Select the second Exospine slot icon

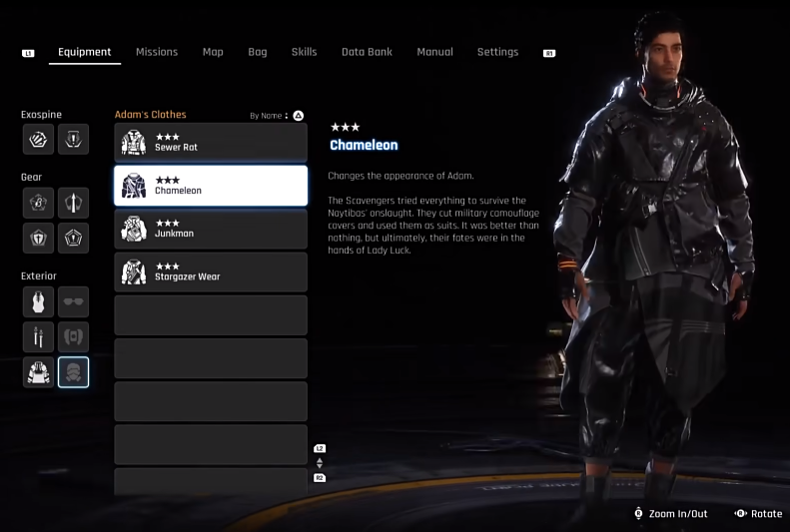pos(74,140)
